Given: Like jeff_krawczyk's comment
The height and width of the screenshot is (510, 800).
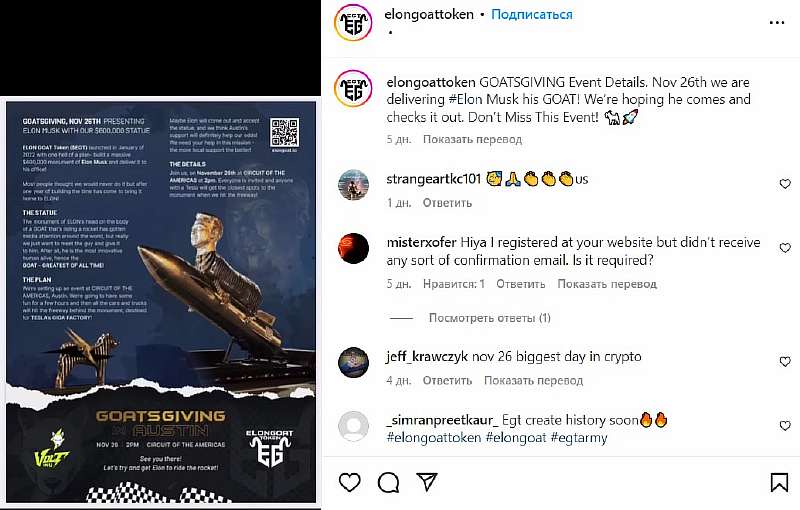Looking at the screenshot, I should (785, 362).
